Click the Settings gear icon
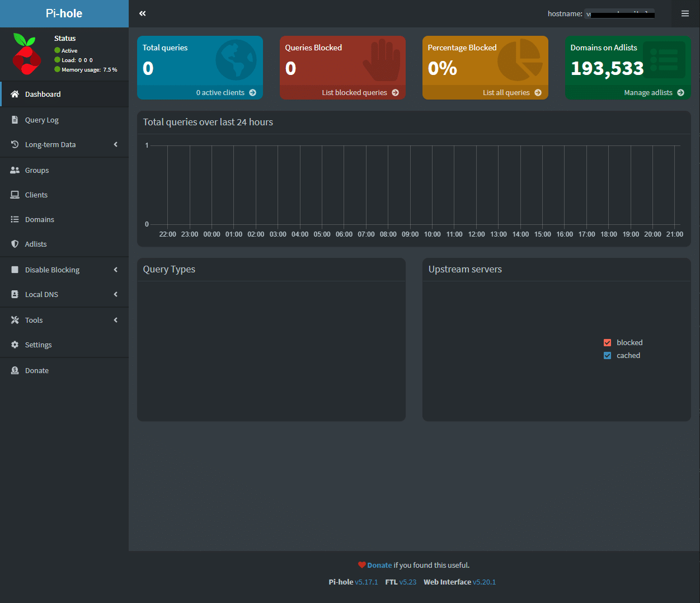 click(15, 345)
